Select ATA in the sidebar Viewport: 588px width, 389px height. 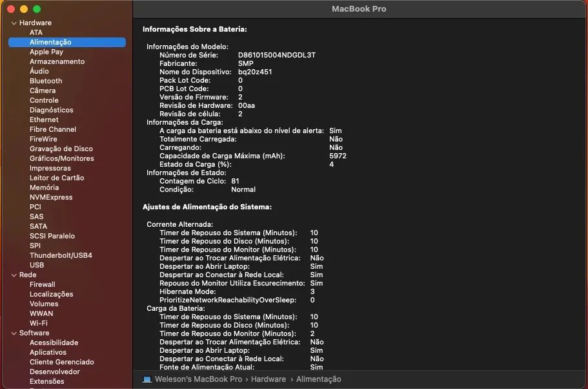point(36,32)
